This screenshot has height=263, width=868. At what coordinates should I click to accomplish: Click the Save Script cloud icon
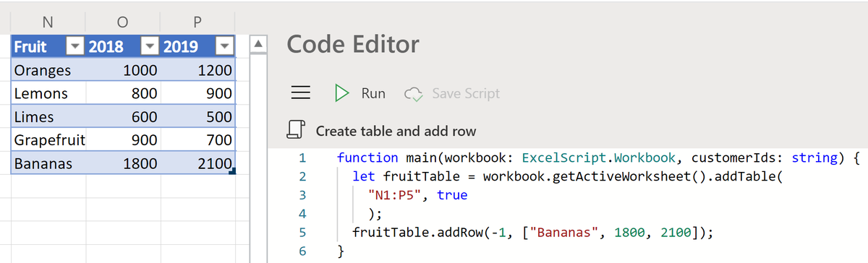click(413, 94)
